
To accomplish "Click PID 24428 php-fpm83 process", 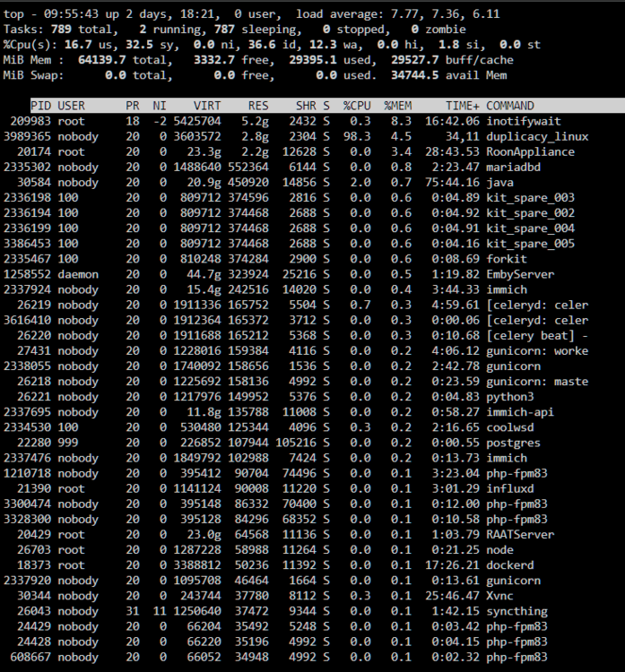I will click(34, 642).
